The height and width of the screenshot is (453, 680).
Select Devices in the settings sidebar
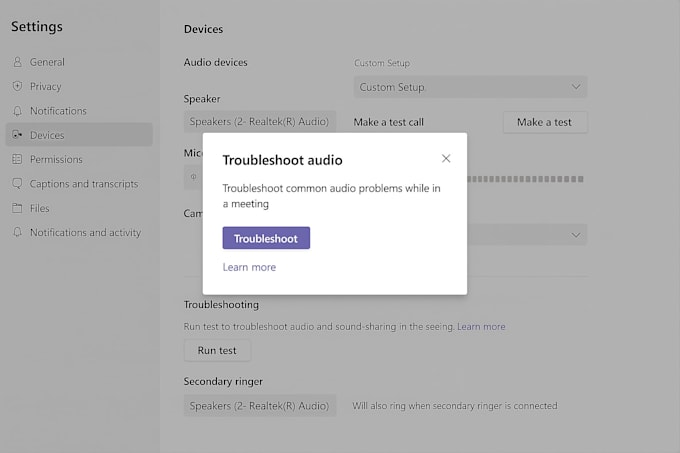pos(79,135)
